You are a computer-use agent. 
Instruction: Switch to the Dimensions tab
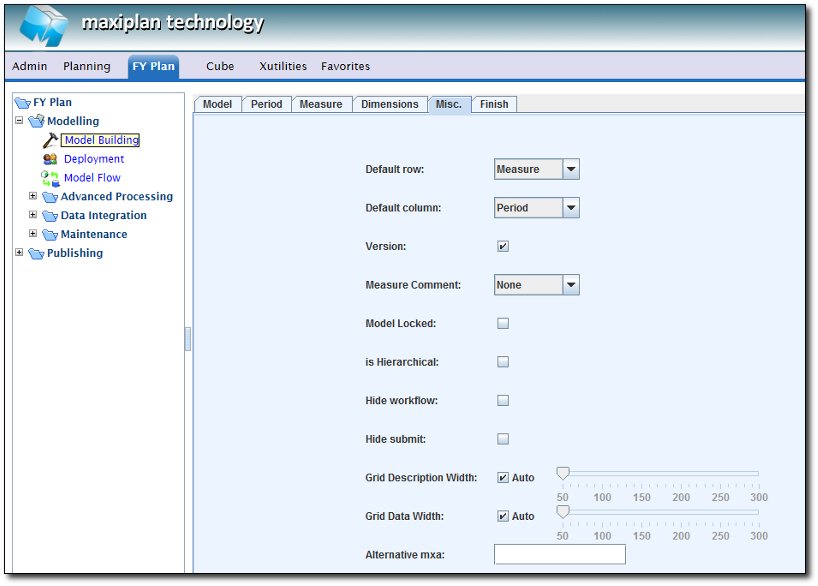coord(389,104)
